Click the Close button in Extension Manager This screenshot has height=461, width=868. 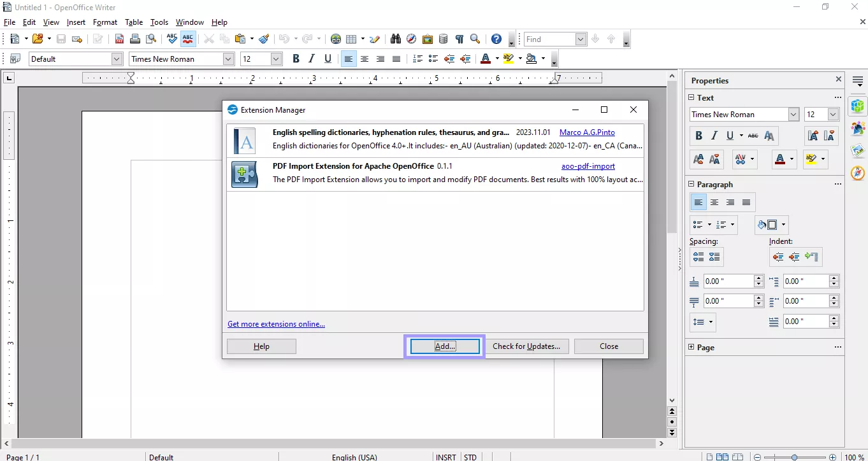(x=609, y=346)
